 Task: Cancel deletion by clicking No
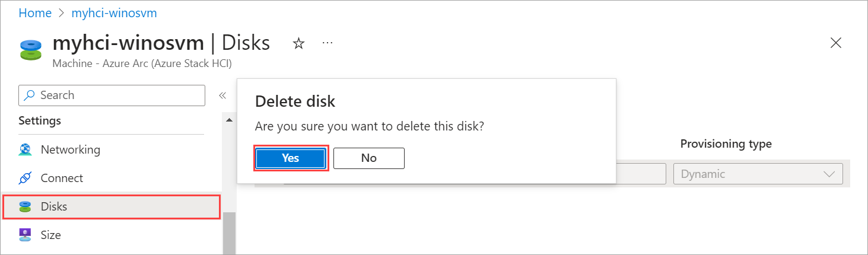[x=368, y=158]
